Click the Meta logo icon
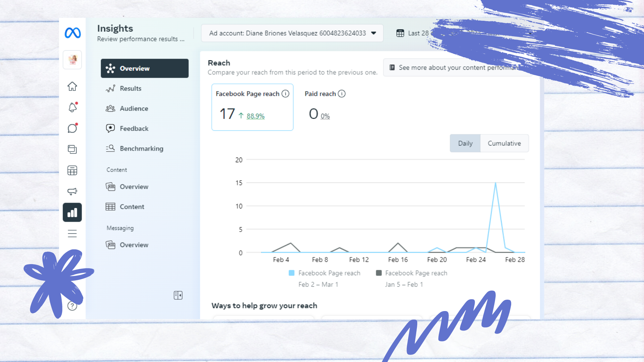Viewport: 644px width, 362px height. click(x=72, y=33)
